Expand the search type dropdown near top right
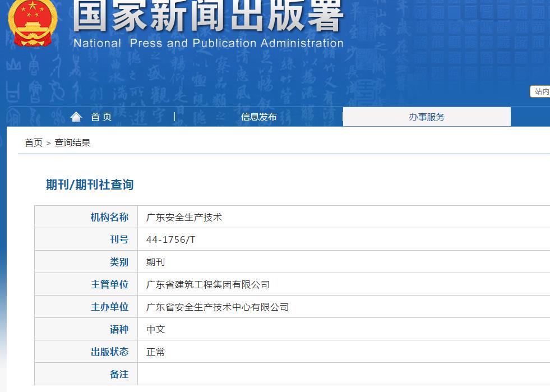This screenshot has width=550, height=392. 542,91
